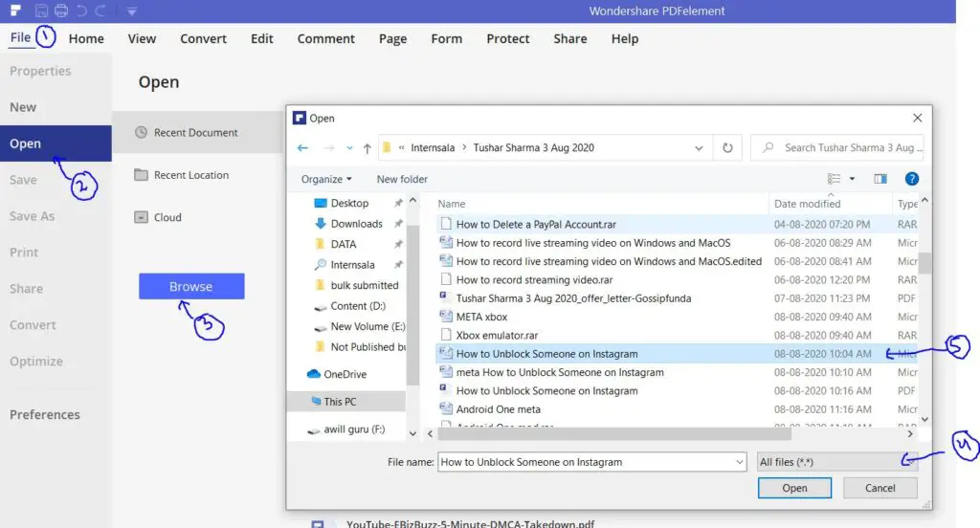Select the Cloud option

pyautogui.click(x=158, y=217)
